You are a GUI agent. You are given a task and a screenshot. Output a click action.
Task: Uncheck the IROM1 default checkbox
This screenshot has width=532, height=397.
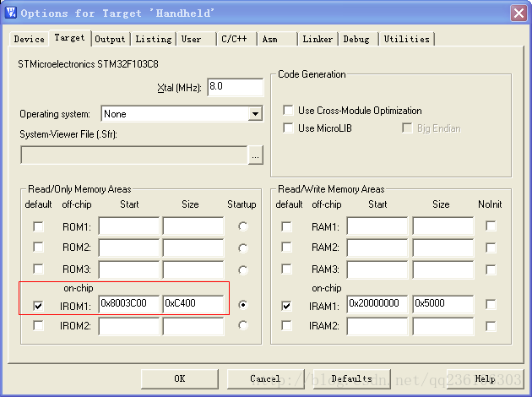pos(38,305)
